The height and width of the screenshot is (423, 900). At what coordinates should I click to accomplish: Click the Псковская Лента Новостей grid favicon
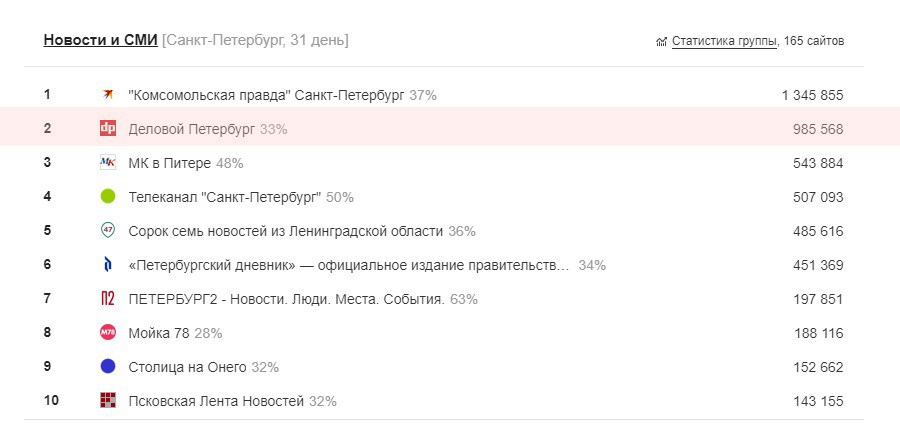(108, 401)
